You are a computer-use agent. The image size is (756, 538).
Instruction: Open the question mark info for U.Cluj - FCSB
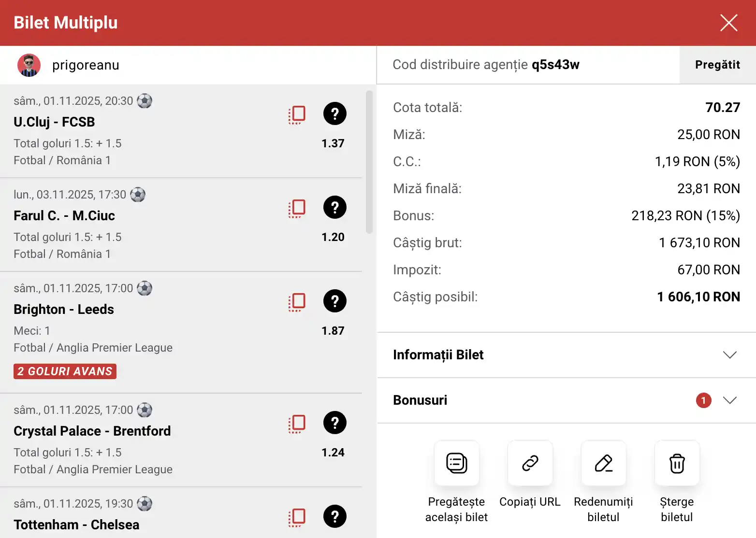tap(334, 114)
